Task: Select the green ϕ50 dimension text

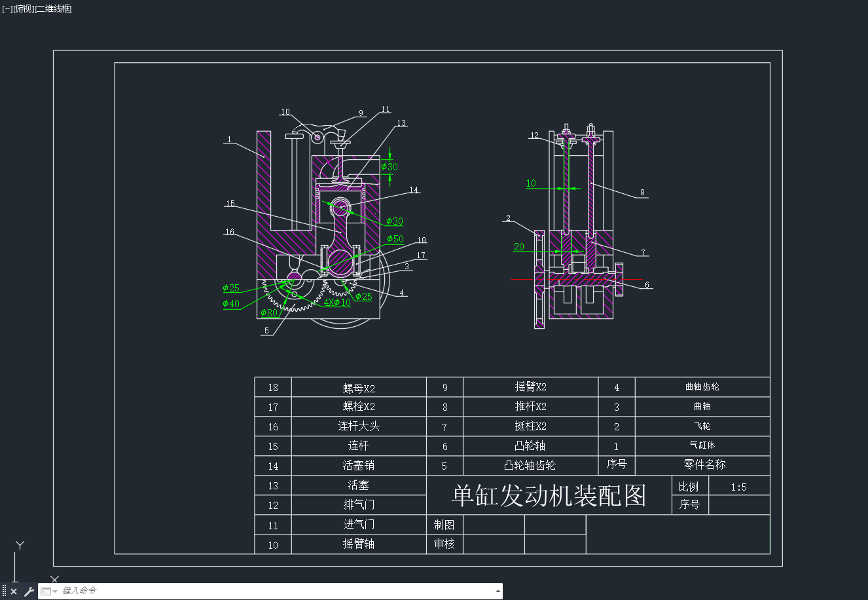Action: tap(395, 239)
